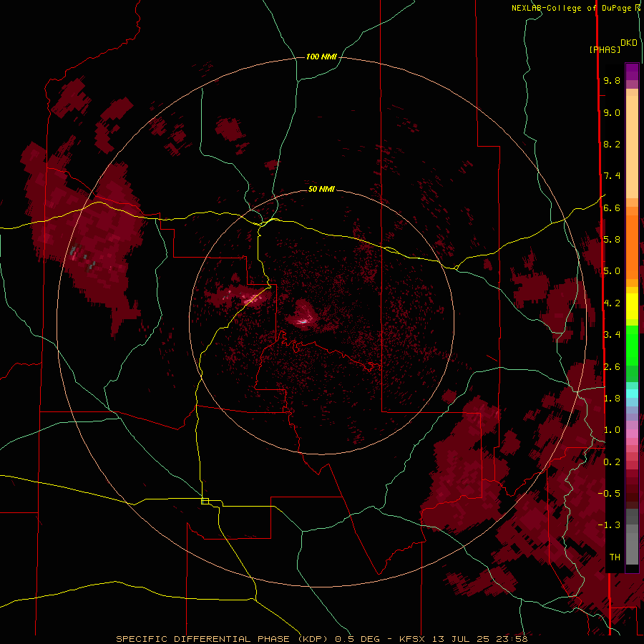Click the -1.3 legend value

(x=609, y=525)
